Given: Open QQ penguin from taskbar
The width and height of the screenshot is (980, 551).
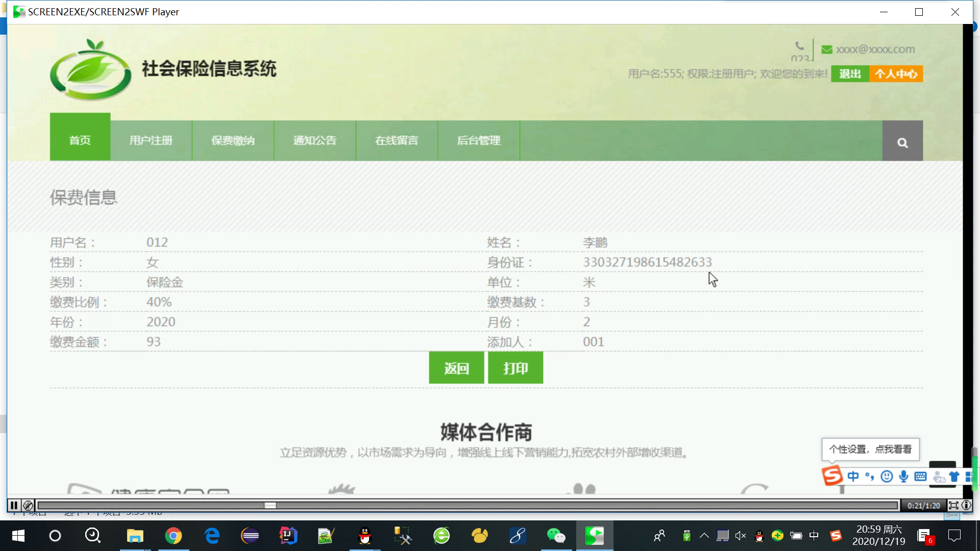Looking at the screenshot, I should click(364, 536).
